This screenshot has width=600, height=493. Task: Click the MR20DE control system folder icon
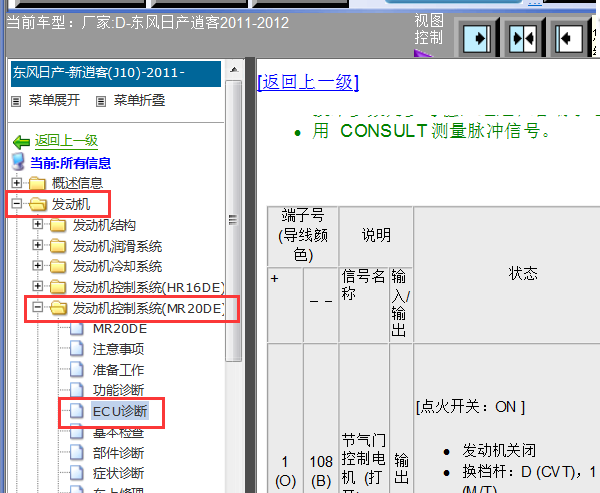coord(59,307)
